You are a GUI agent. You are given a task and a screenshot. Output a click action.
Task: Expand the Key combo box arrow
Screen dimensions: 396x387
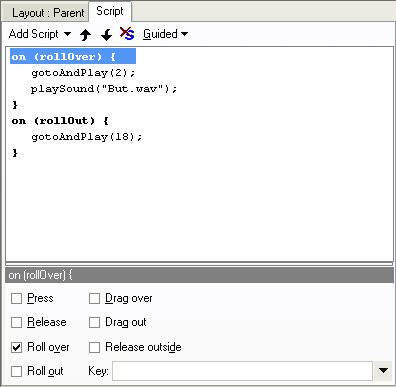383,371
